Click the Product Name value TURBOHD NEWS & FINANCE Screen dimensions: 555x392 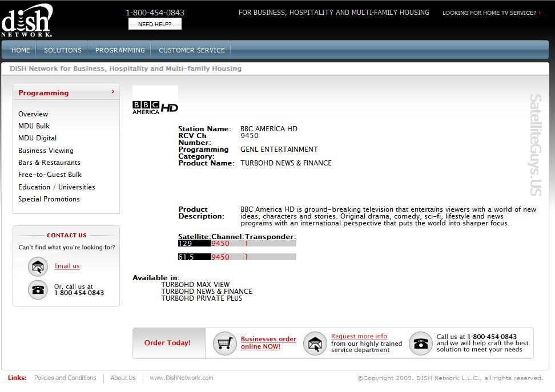tap(286, 163)
